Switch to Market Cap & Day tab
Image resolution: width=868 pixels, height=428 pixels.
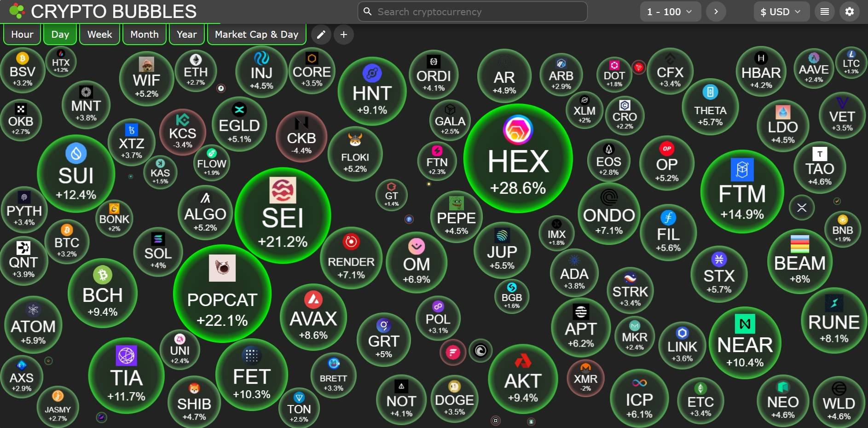(257, 35)
